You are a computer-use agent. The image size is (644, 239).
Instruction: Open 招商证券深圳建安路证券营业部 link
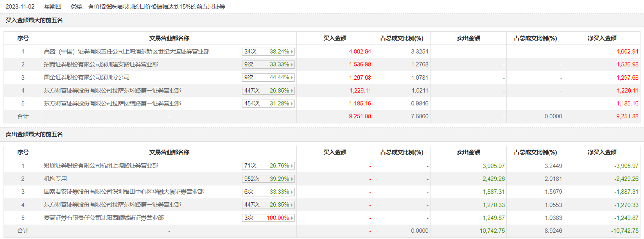[x=101, y=64]
